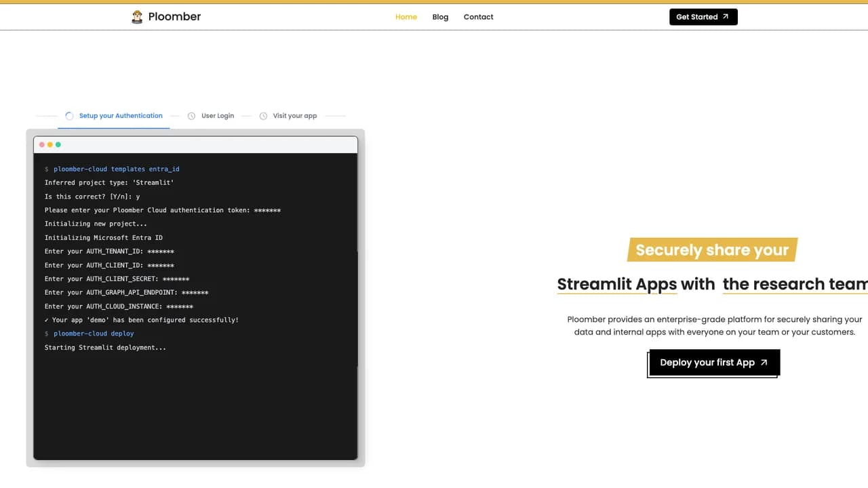Go to the Contact page link
Image resolution: width=868 pixels, height=488 pixels.
(x=478, y=17)
